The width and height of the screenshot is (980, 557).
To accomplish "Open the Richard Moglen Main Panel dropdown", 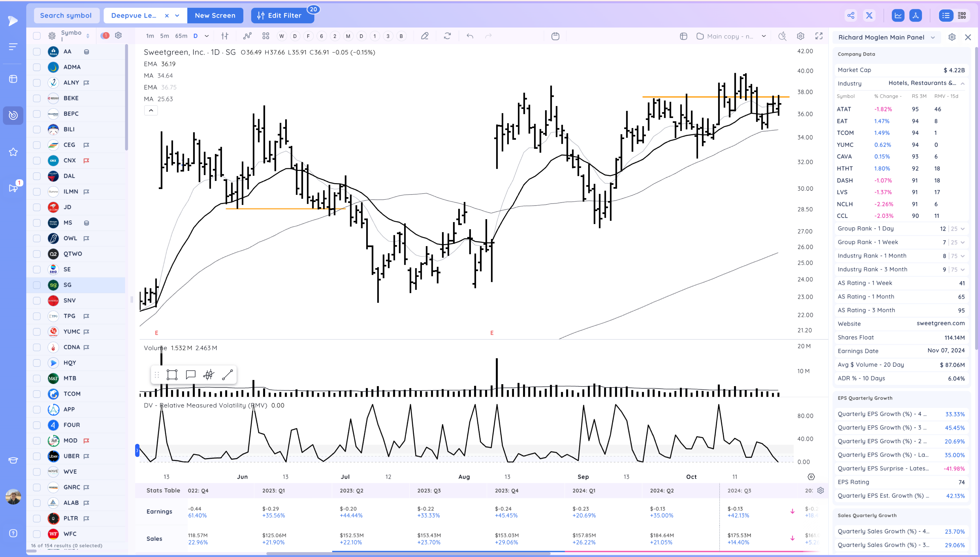I will pos(933,37).
